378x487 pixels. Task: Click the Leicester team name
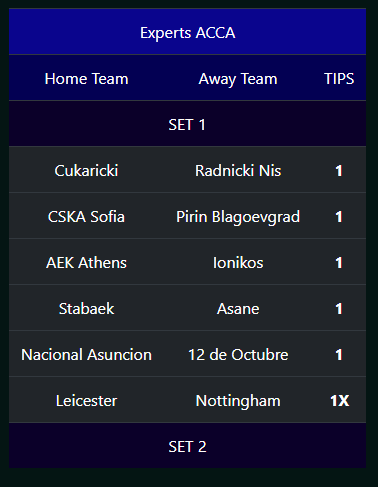86,401
